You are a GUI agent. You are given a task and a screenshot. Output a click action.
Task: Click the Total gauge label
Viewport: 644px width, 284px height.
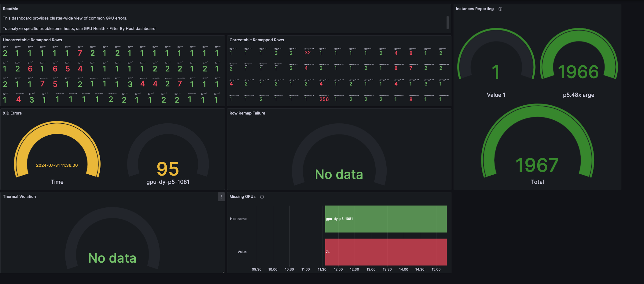[537, 182]
